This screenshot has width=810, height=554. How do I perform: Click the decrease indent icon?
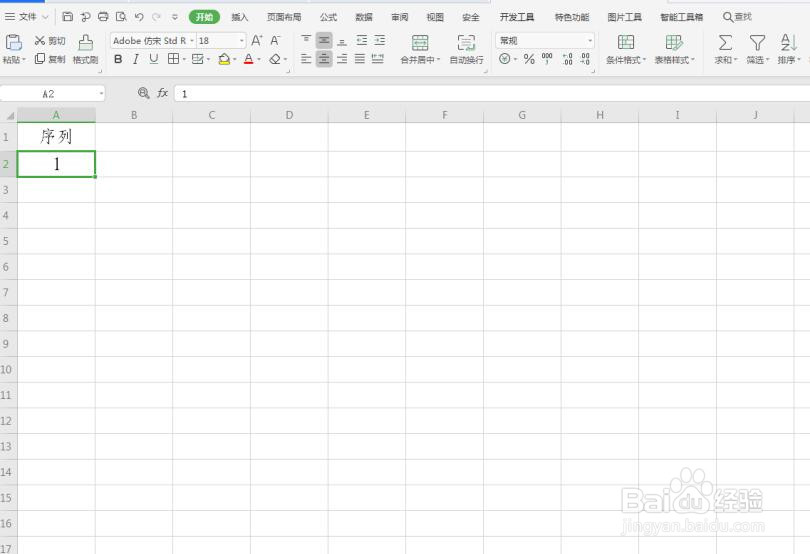362,40
